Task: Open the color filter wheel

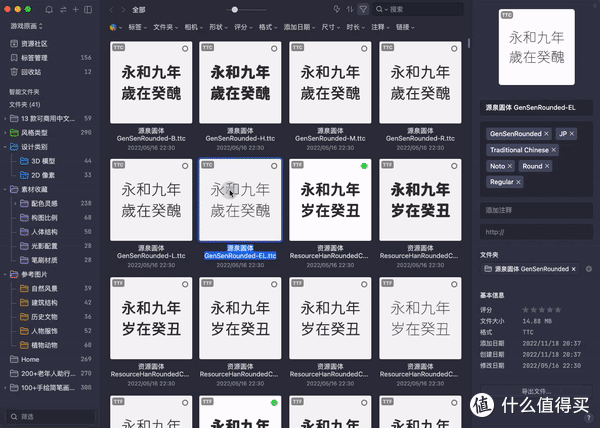Action: [x=112, y=27]
